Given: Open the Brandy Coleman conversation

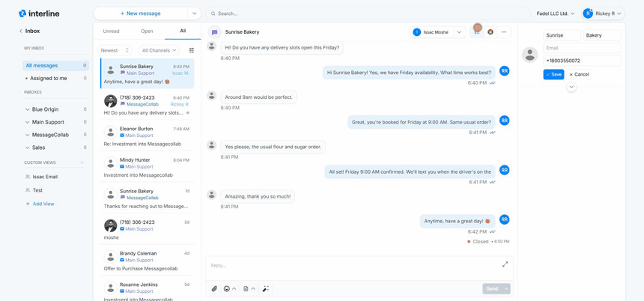Looking at the screenshot, I should 147,261.
